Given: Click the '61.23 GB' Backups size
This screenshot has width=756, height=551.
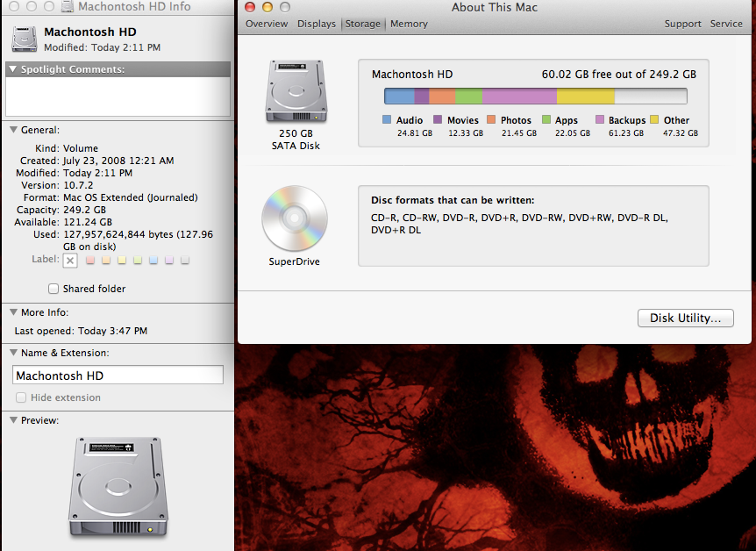Looking at the screenshot, I should pyautogui.click(x=626, y=133).
